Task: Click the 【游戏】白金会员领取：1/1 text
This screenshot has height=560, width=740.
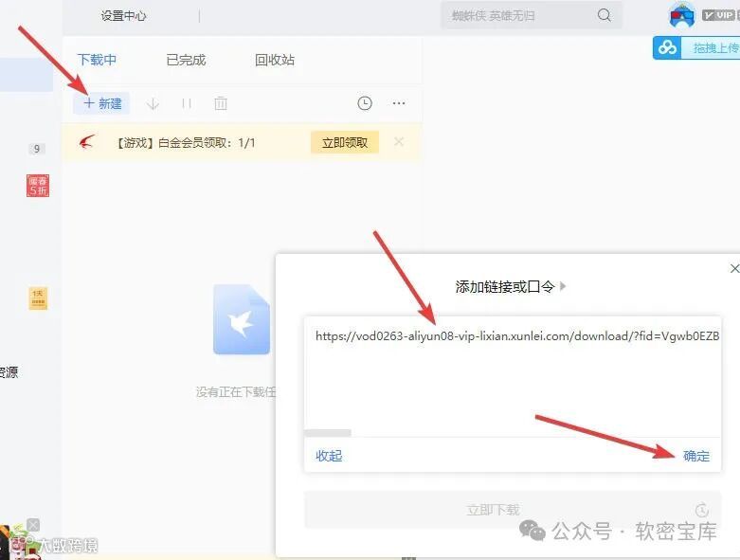Action: pyautogui.click(x=186, y=142)
